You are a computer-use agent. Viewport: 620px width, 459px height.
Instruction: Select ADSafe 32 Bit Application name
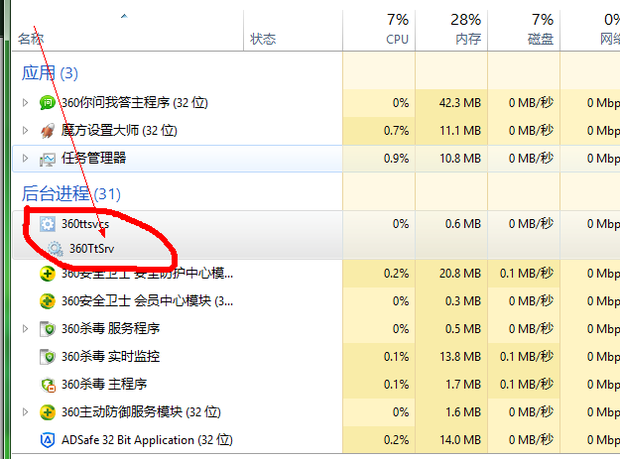click(x=147, y=440)
